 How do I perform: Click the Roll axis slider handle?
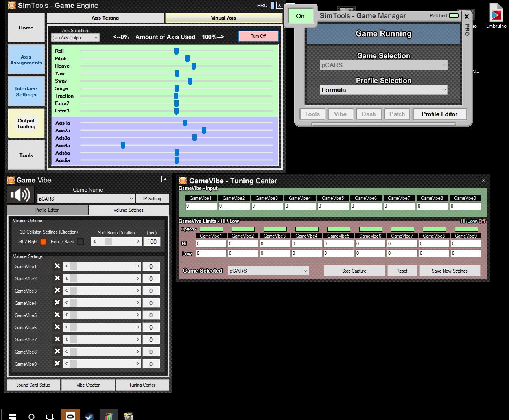[x=177, y=51]
